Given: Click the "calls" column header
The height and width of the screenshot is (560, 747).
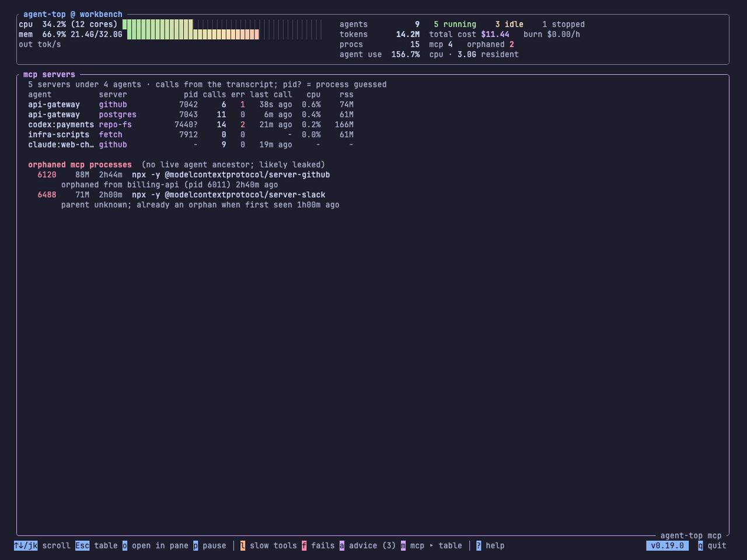Looking at the screenshot, I should [x=215, y=94].
